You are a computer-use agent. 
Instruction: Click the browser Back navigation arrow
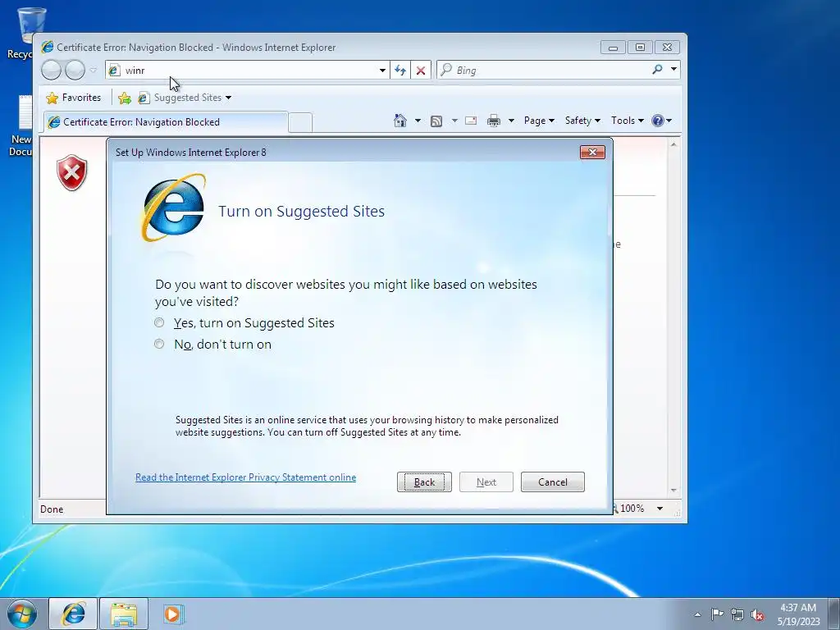pos(51,71)
